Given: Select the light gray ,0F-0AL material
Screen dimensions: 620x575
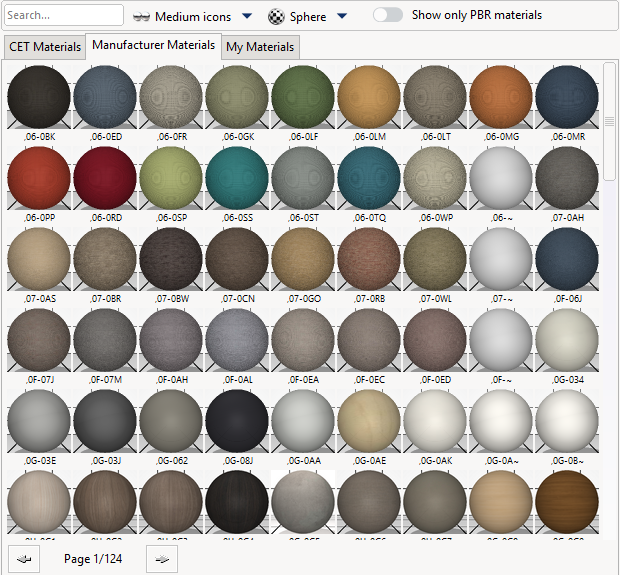Looking at the screenshot, I should click(x=237, y=340).
